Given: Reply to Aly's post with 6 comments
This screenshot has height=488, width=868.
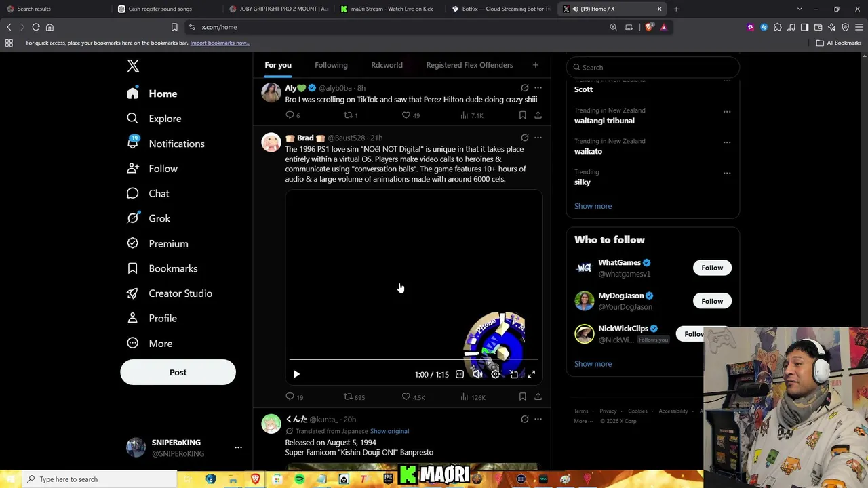Looking at the screenshot, I should [292, 115].
